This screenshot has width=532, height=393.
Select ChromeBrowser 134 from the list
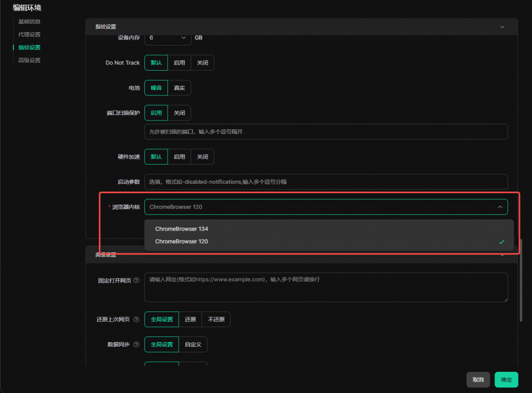329,229
